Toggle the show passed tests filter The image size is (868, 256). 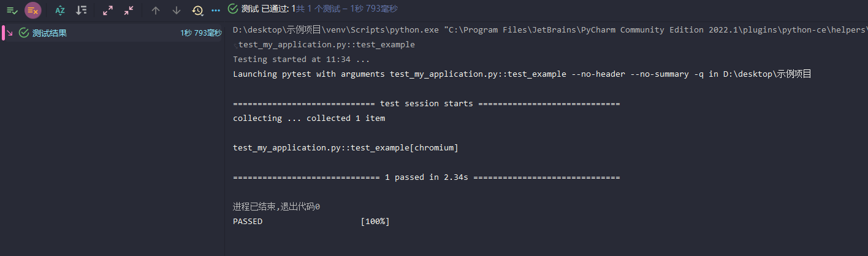click(12, 10)
